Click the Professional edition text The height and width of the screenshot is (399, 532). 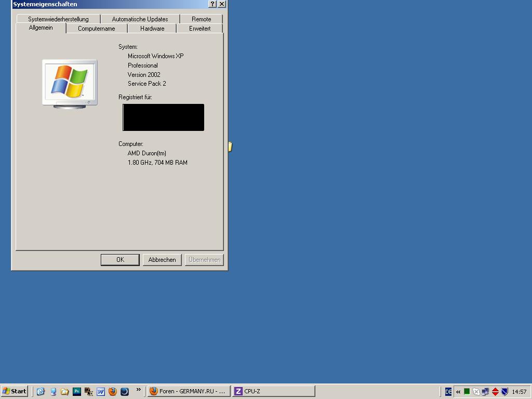click(x=142, y=65)
